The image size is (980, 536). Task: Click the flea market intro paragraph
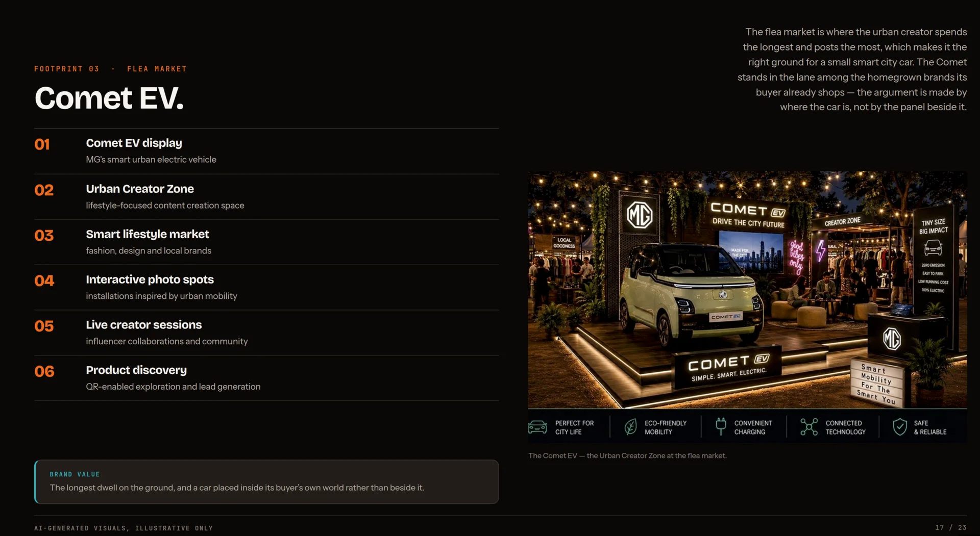852,69
